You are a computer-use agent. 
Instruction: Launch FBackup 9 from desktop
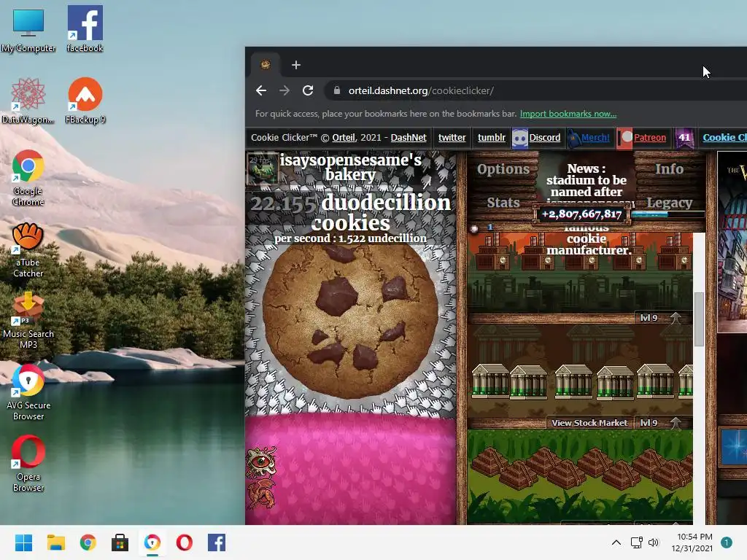[x=85, y=101]
